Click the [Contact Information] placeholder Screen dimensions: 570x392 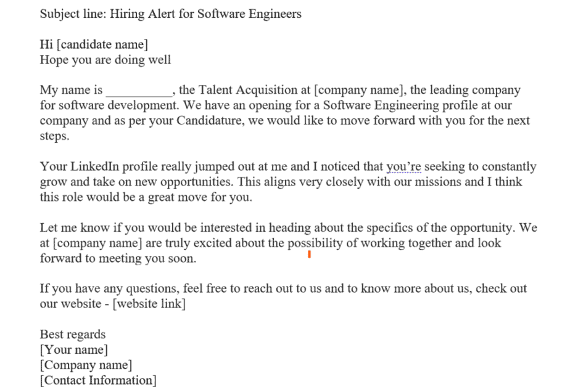98,380
